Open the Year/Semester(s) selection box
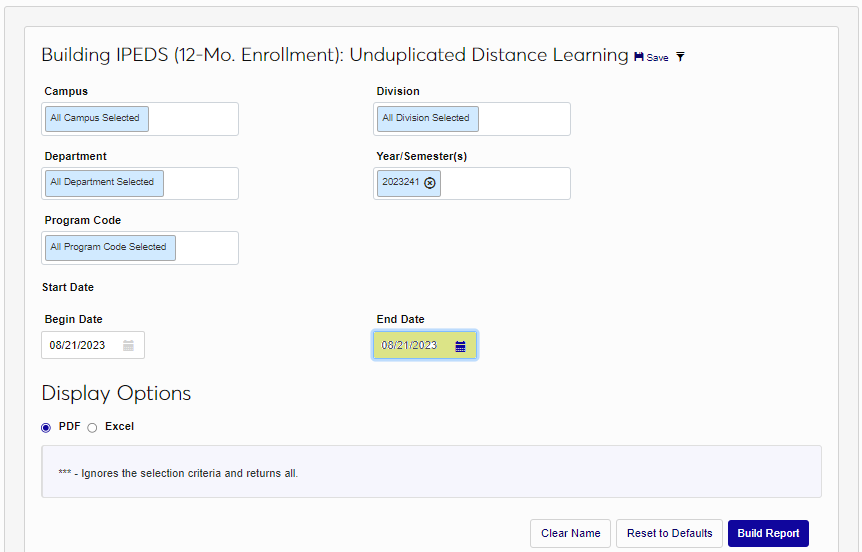862x552 pixels. (x=472, y=184)
